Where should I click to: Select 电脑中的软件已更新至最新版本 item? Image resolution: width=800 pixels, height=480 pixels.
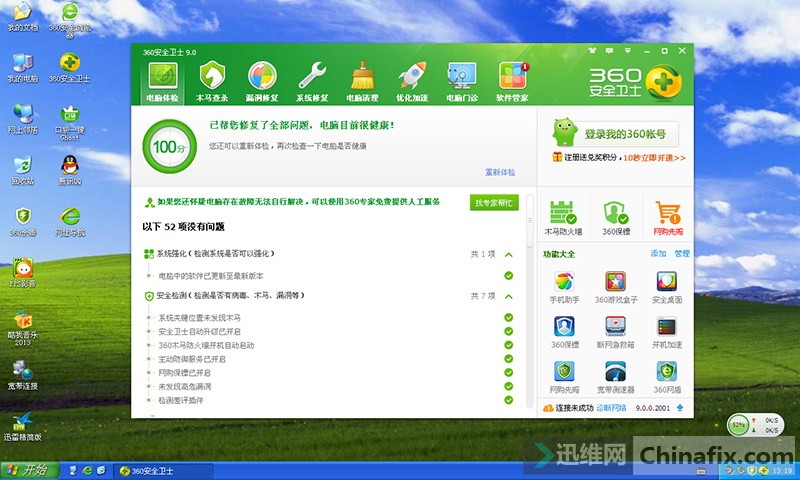tap(211, 276)
